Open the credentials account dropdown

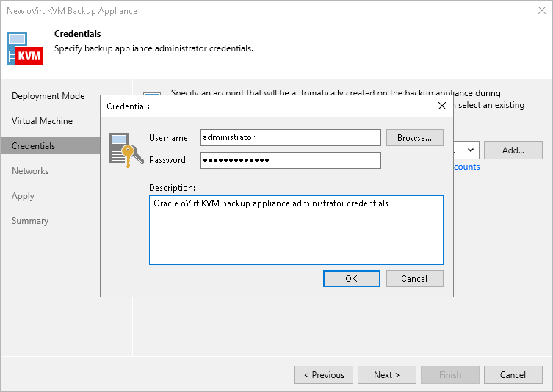click(470, 150)
